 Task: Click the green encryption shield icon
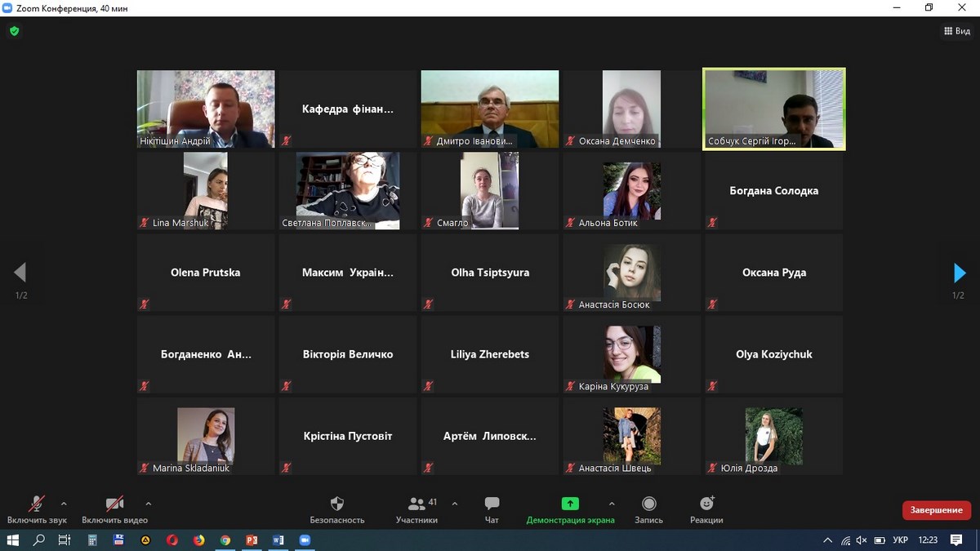(14, 31)
